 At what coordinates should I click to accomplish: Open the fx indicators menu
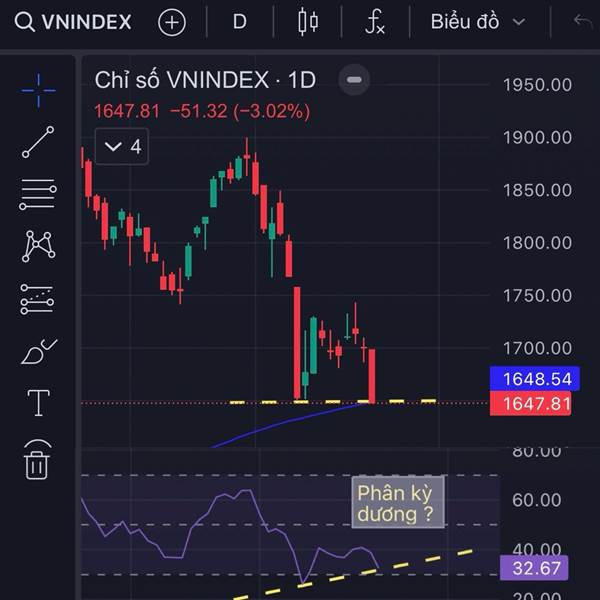click(x=375, y=22)
